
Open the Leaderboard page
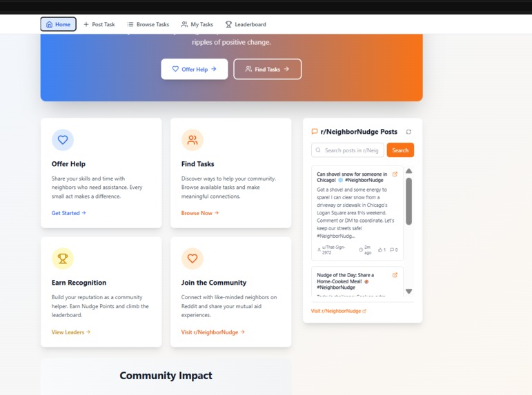[x=246, y=24]
